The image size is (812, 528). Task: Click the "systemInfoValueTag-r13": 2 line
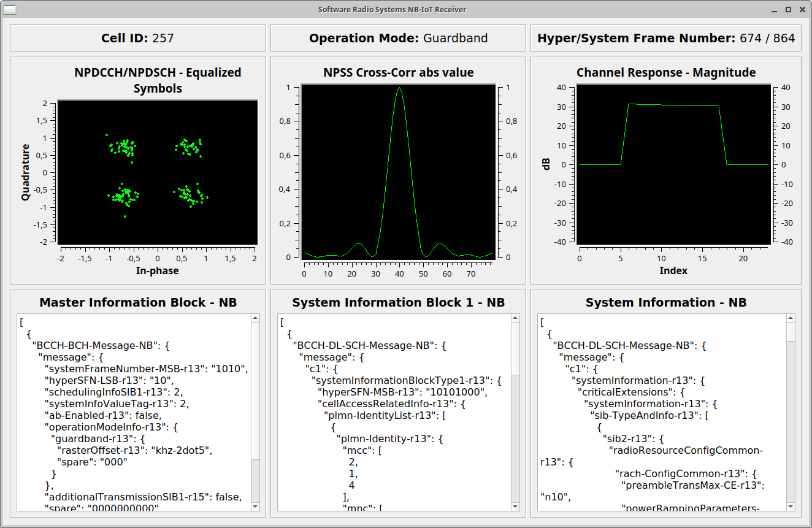(x=117, y=404)
